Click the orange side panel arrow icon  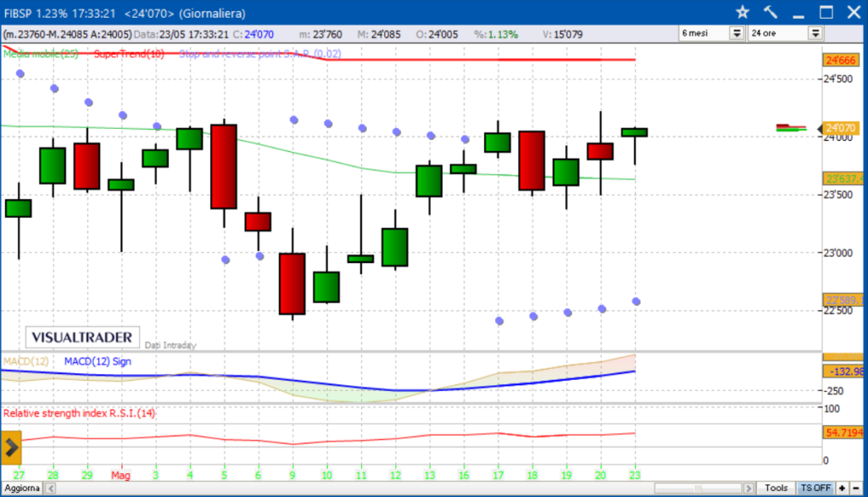click(11, 447)
